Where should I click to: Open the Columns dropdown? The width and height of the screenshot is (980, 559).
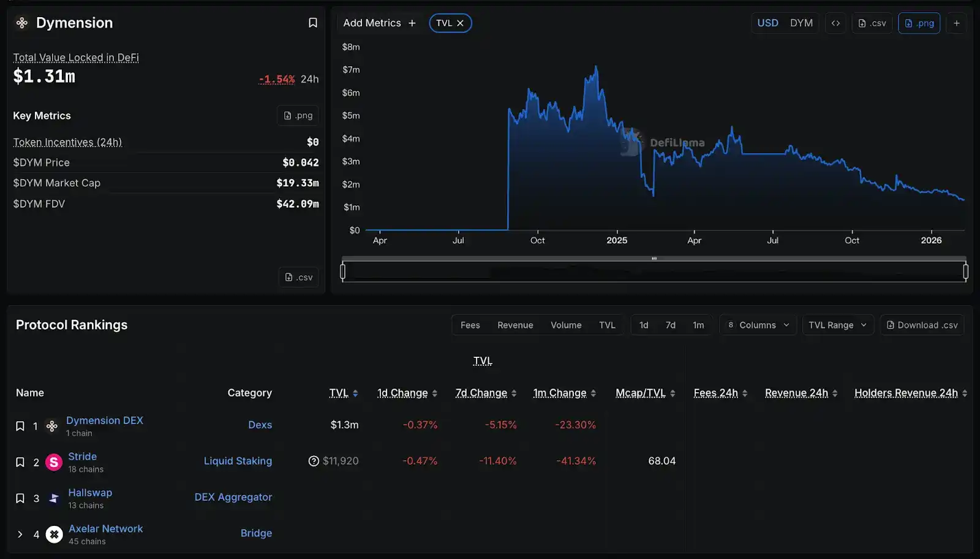click(x=758, y=325)
